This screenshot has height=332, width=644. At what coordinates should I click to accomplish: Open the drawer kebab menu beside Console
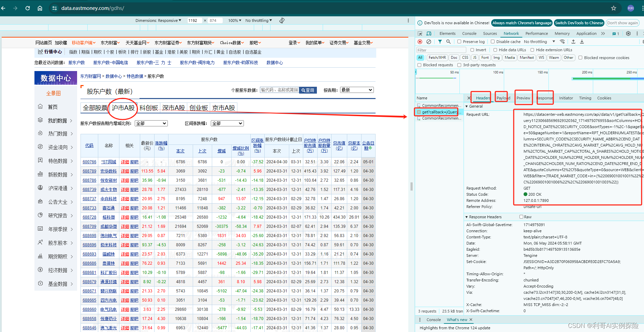[x=420, y=320]
